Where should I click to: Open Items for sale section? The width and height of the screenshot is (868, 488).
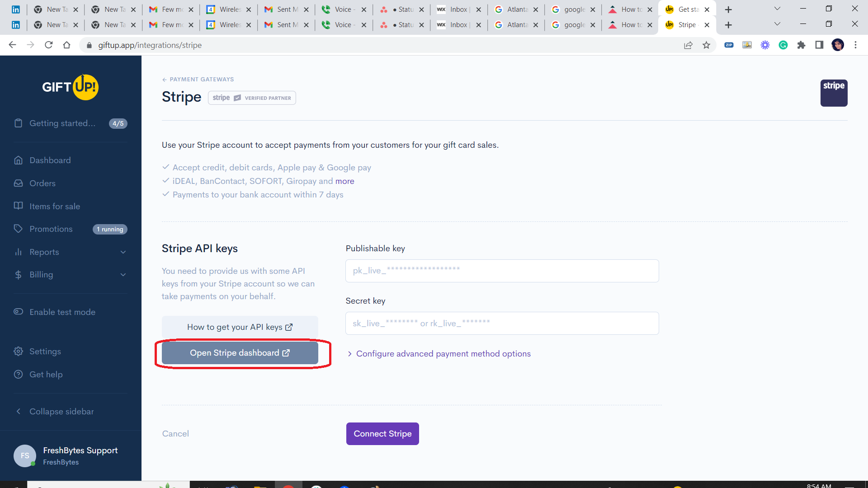(x=54, y=206)
